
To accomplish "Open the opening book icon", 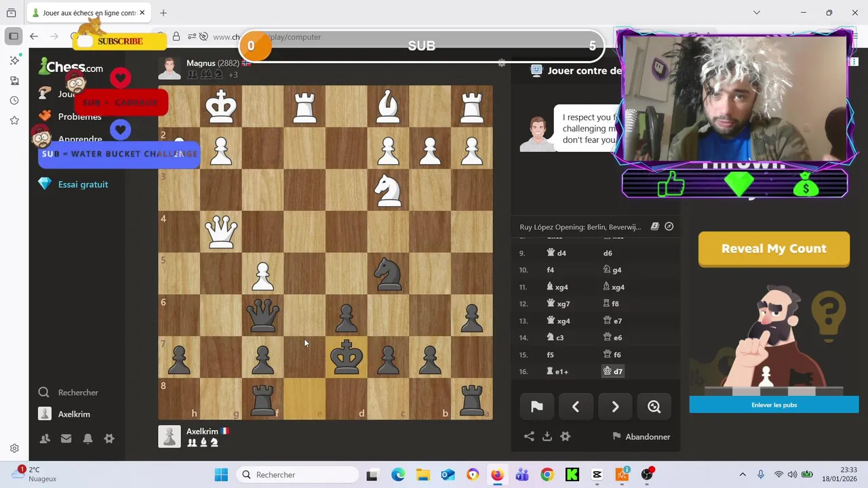I will coord(655,226).
